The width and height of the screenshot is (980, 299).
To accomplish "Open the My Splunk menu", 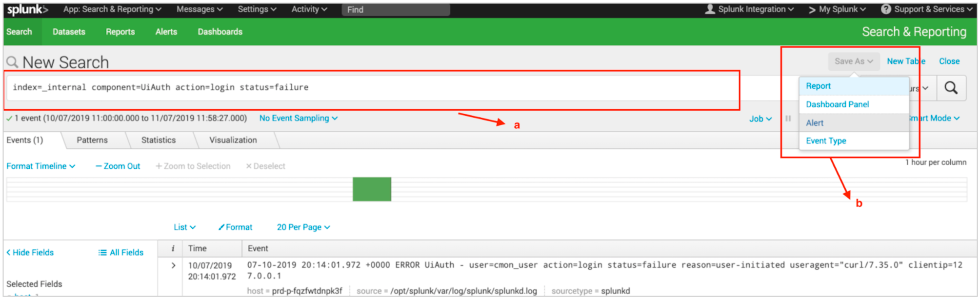I will (837, 9).
